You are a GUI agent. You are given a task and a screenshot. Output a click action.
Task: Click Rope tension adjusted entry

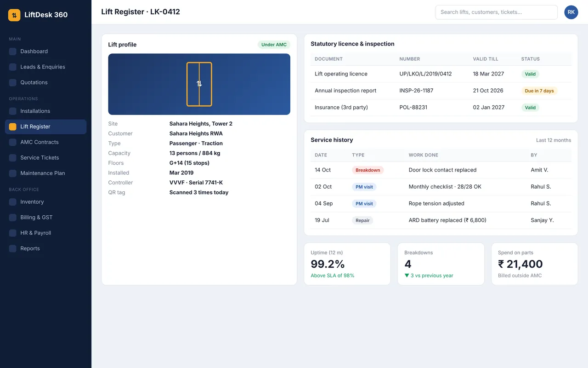(436, 204)
